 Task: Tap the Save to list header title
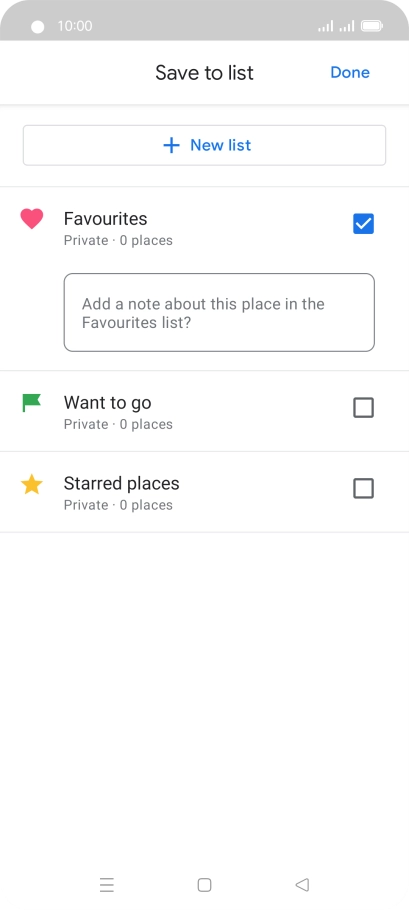pos(204,73)
